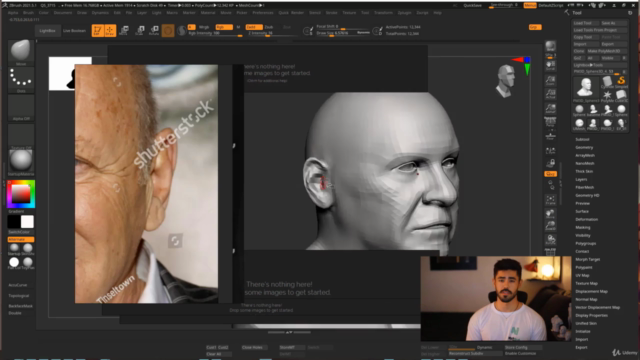
Task: Toggle the See-through control
Action: click(x=505, y=5)
